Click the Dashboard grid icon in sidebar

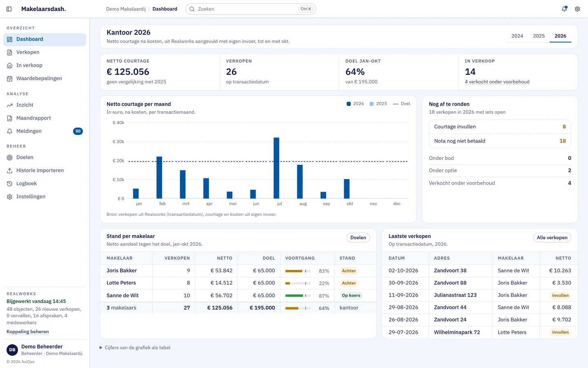10,40
